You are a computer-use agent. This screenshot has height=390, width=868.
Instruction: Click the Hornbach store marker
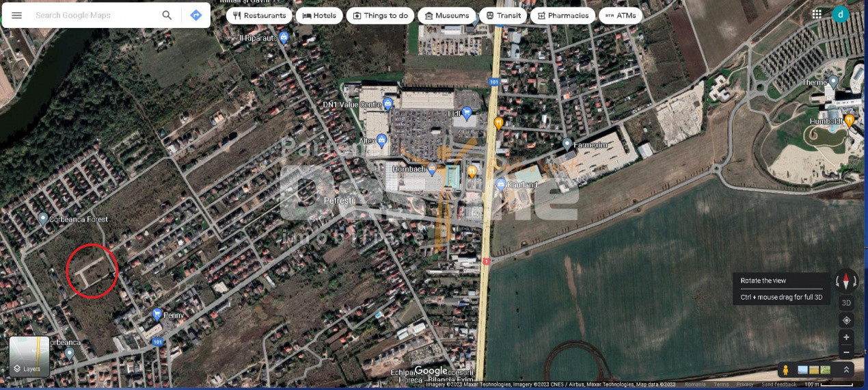[x=431, y=168]
